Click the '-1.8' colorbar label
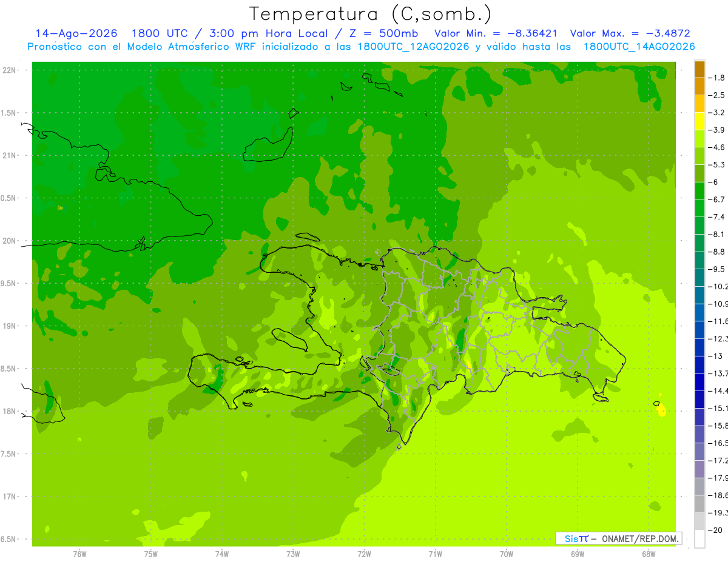 (717, 78)
